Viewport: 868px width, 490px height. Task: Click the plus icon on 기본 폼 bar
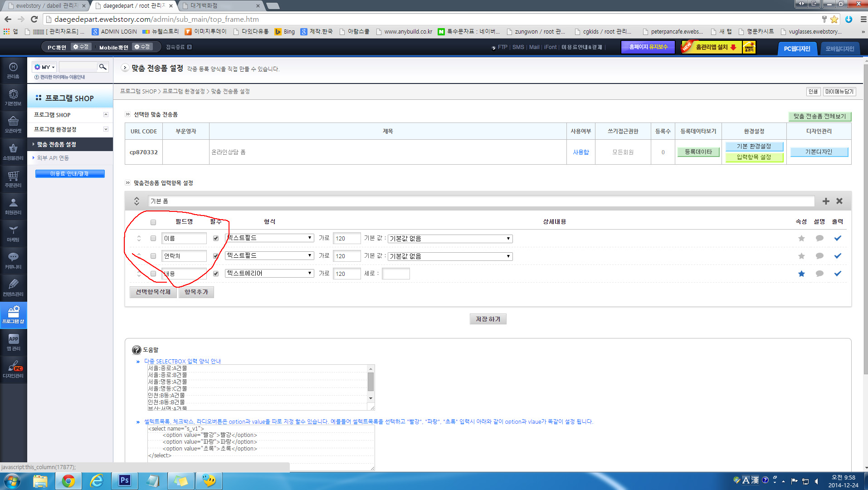tap(826, 201)
